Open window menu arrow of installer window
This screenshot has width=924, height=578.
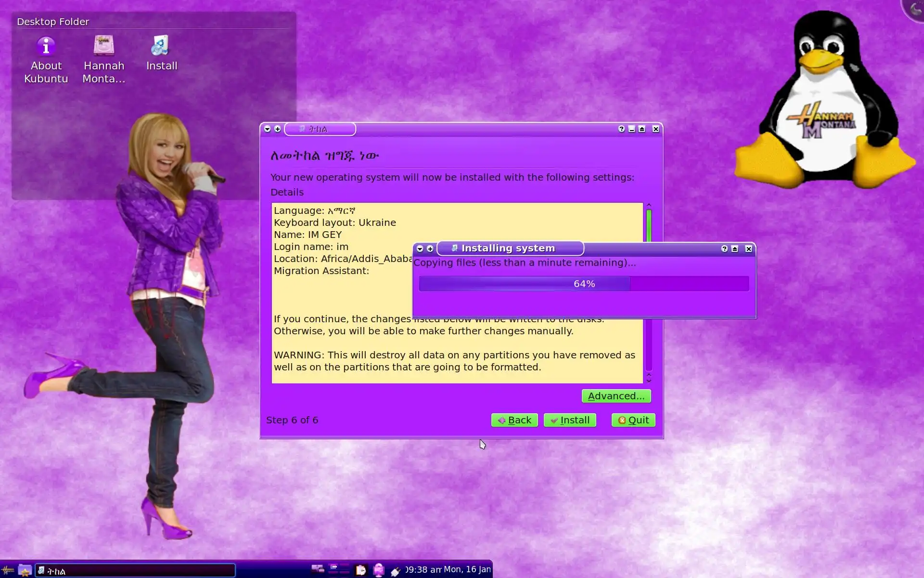pyautogui.click(x=268, y=129)
